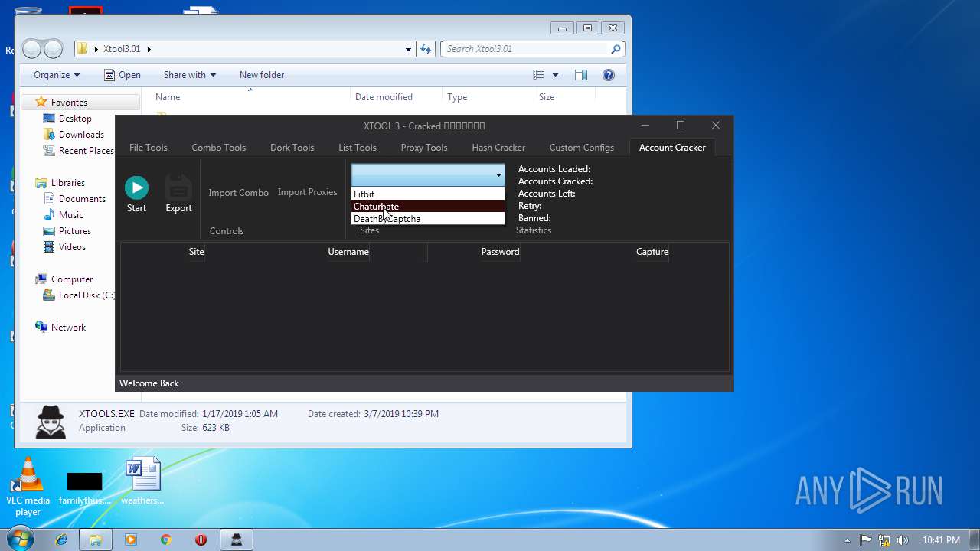980x551 pixels.
Task: Click the Password column header
Action: 500,252
